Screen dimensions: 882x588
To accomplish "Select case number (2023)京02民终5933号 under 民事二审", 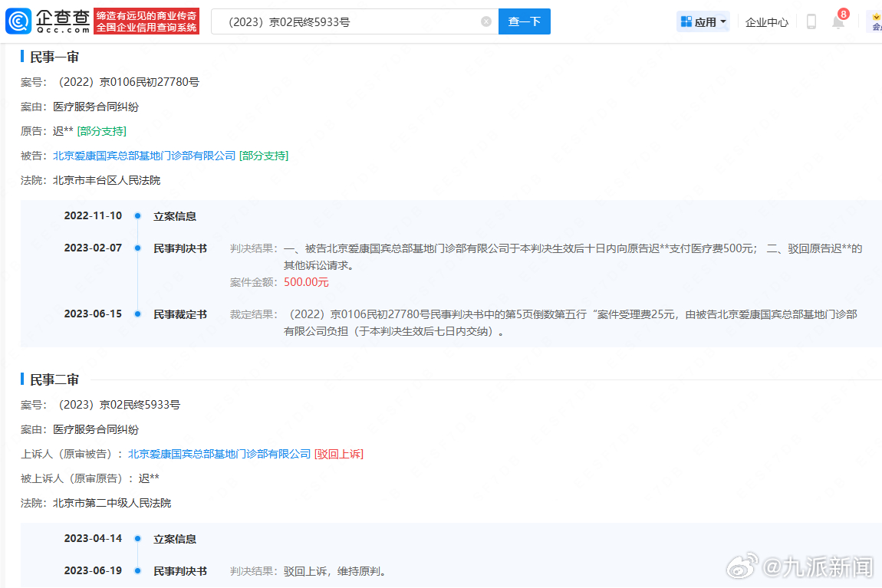I will [119, 405].
